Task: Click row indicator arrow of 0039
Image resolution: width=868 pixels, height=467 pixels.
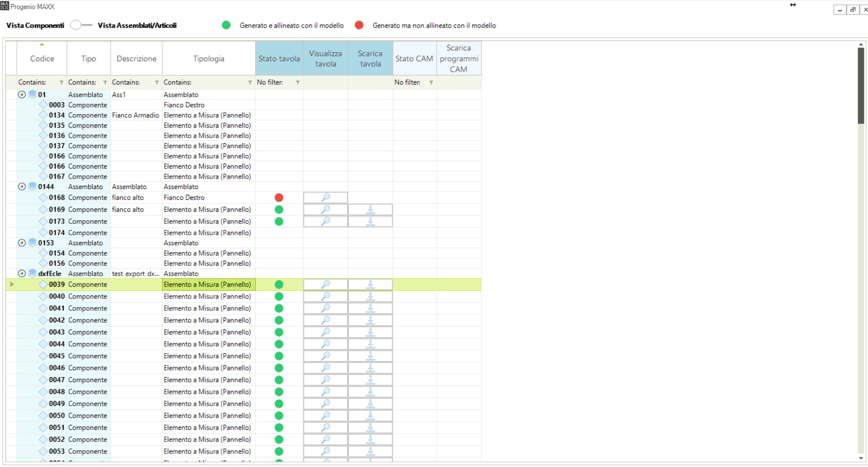Action: pyautogui.click(x=12, y=284)
